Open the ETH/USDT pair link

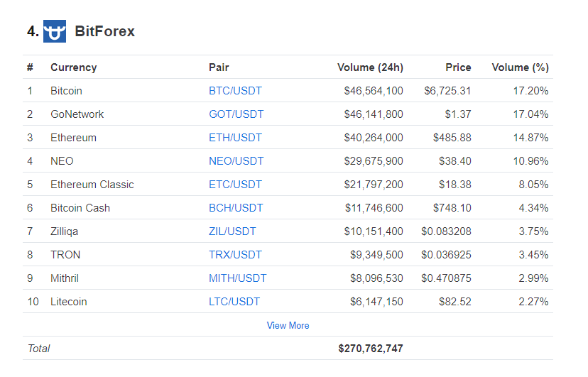point(235,138)
